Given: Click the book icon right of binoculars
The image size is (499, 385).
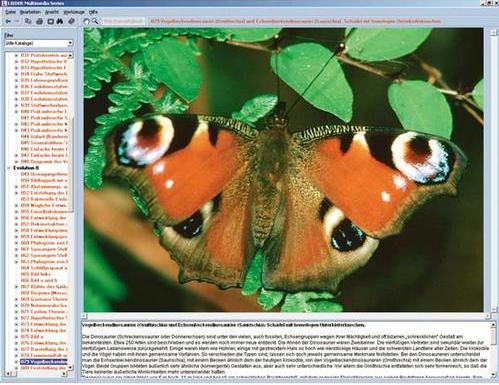Looking at the screenshot, I should [71, 21].
